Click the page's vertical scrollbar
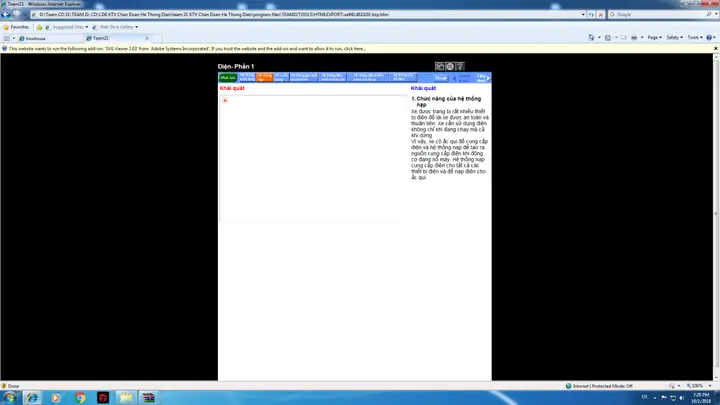This screenshot has width=720, height=405. [x=716, y=217]
